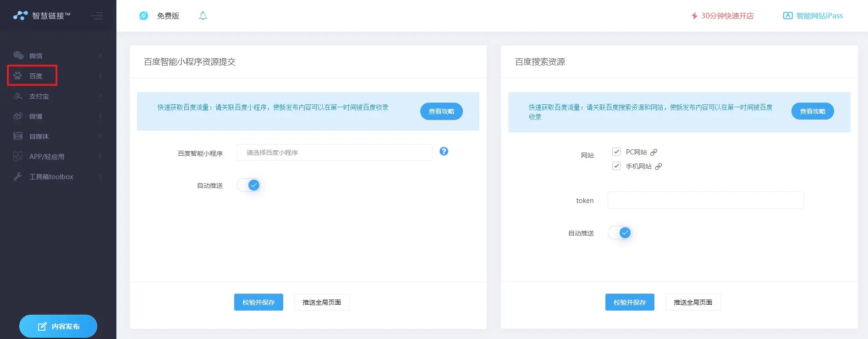Toggle 自动推送 switch for 百度智能小程序
This screenshot has width=868, height=339.
pyautogui.click(x=249, y=185)
